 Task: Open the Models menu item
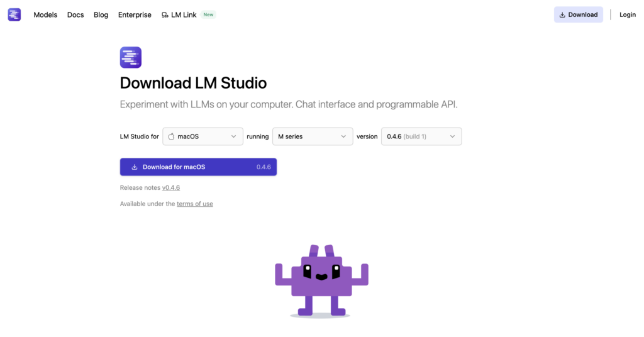(45, 14)
